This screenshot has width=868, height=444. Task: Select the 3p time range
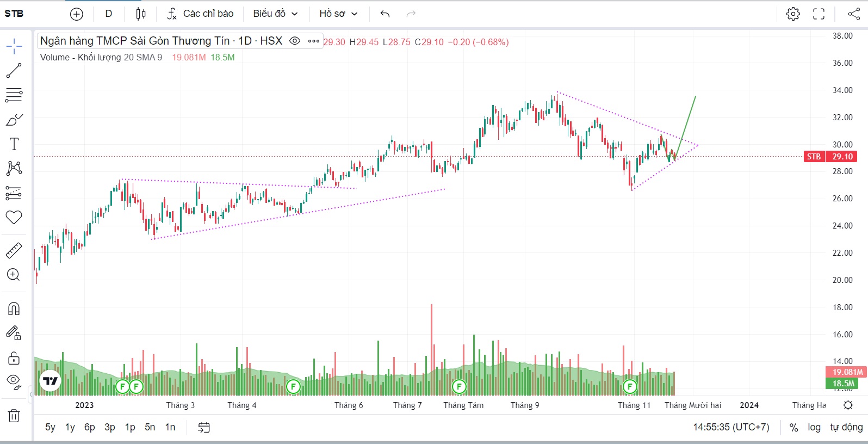(110, 427)
